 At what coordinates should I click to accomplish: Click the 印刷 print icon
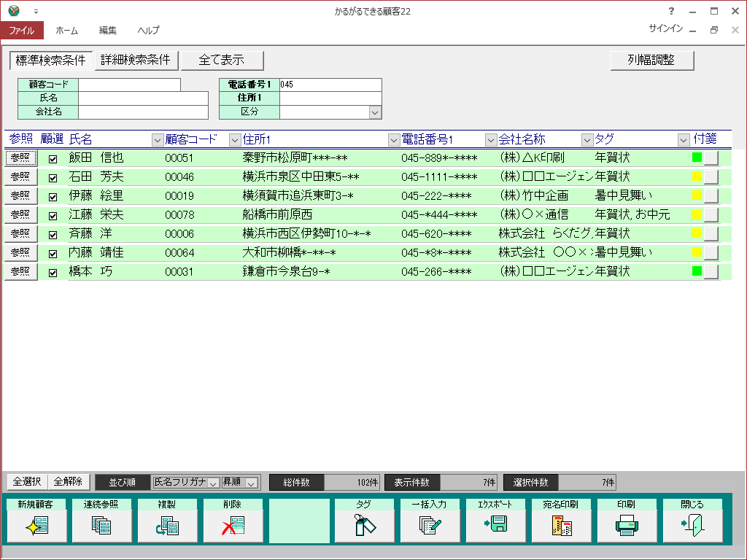[627, 526]
